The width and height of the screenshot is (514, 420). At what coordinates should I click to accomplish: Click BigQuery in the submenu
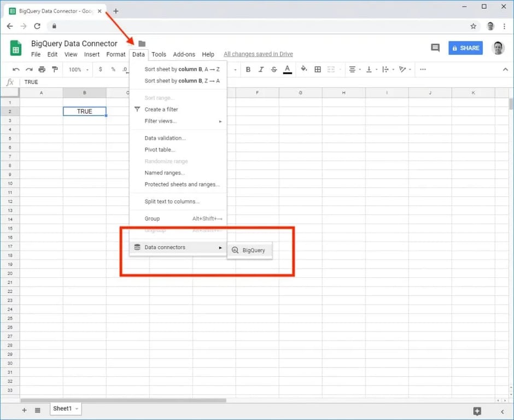click(249, 250)
